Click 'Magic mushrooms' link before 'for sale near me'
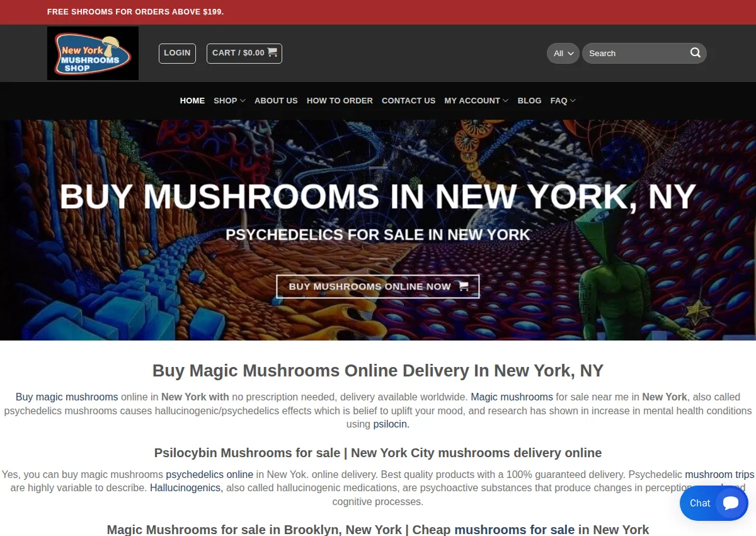The width and height of the screenshot is (756, 536). 512,397
